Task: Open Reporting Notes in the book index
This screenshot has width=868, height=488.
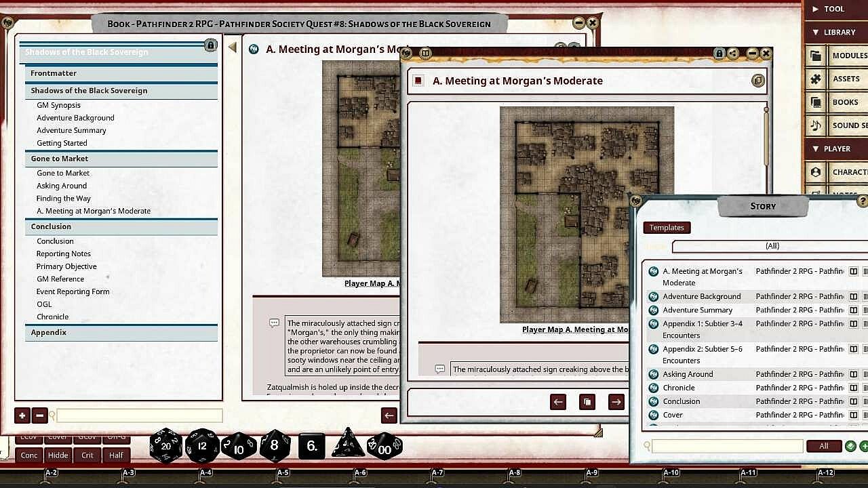Action: (64, 253)
